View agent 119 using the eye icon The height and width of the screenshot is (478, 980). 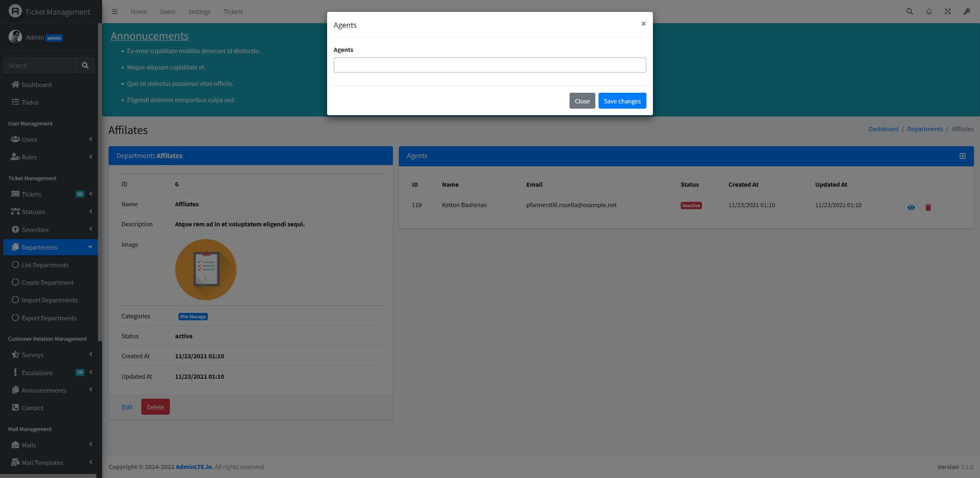911,208
